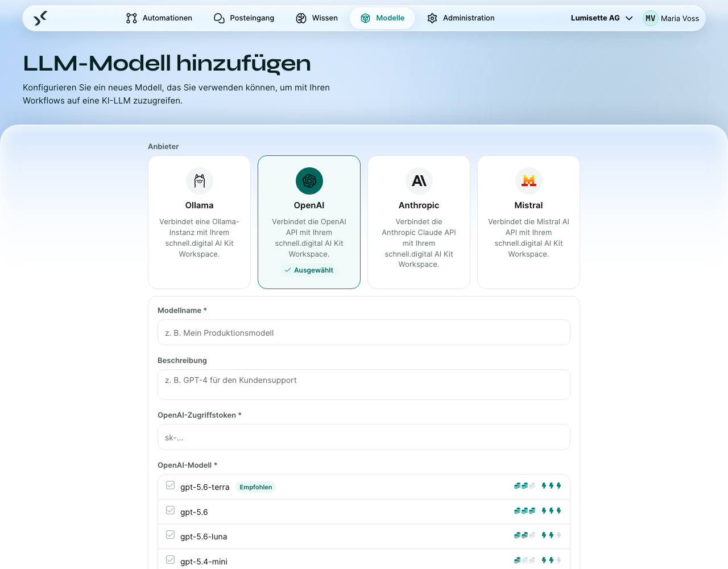The image size is (728, 569).
Task: Click the Modelle cube icon
Action: pyautogui.click(x=366, y=18)
